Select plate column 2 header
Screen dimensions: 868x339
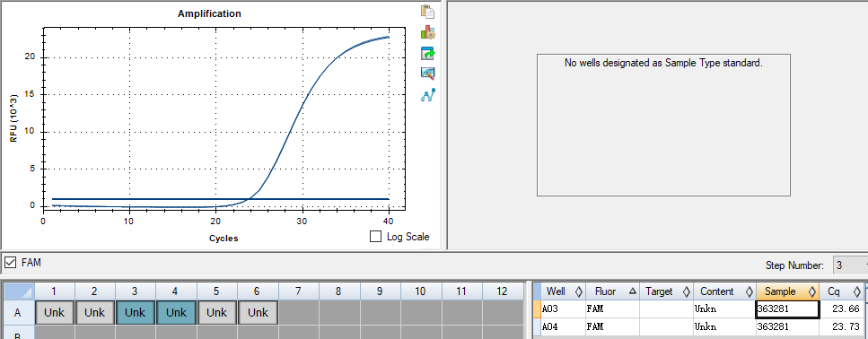(x=94, y=291)
